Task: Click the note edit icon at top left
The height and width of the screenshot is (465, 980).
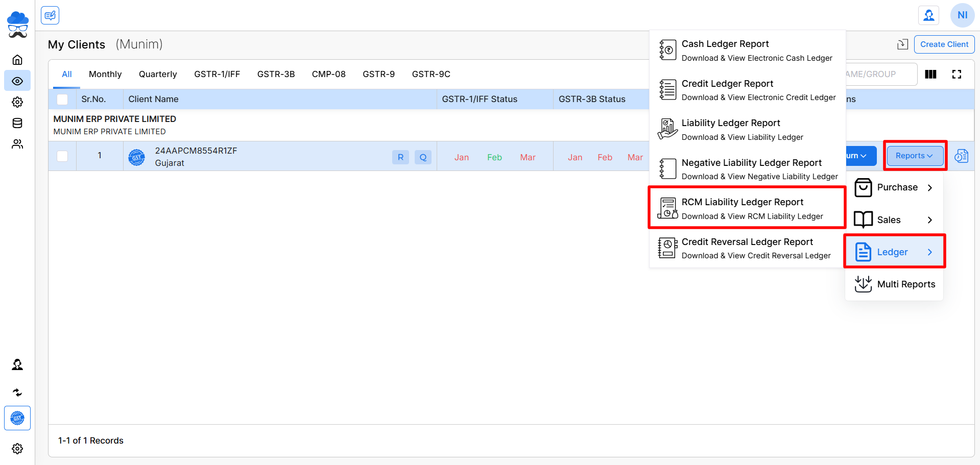Action: 50,15
